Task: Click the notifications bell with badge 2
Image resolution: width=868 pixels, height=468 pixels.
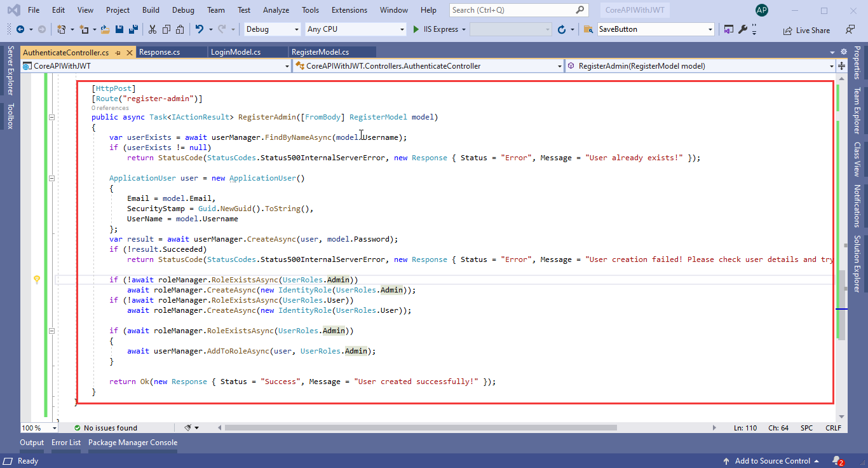Action: [x=837, y=461]
